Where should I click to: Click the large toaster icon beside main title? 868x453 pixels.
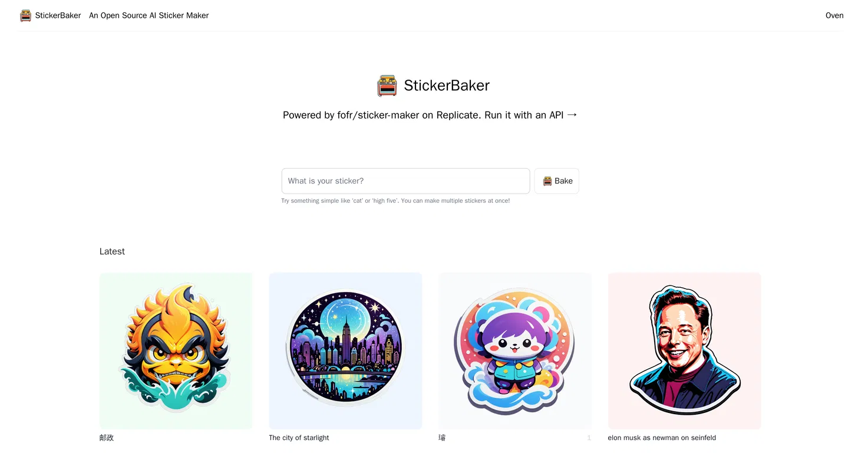(x=387, y=86)
